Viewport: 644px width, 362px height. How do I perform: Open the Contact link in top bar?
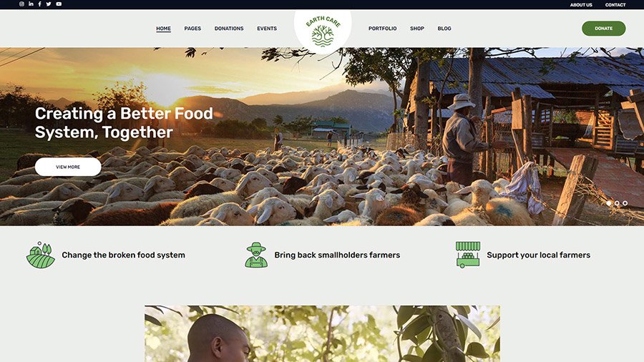point(615,5)
